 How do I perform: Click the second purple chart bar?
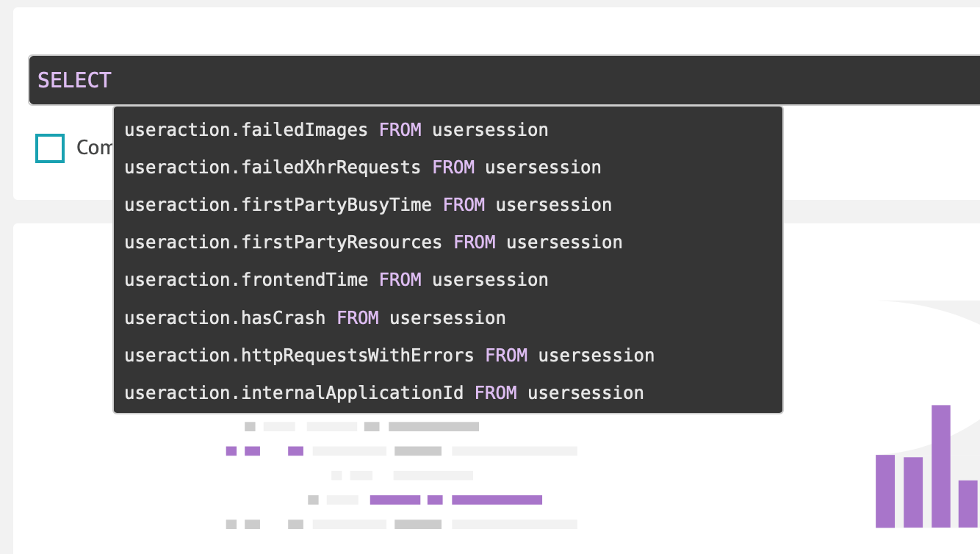click(913, 492)
